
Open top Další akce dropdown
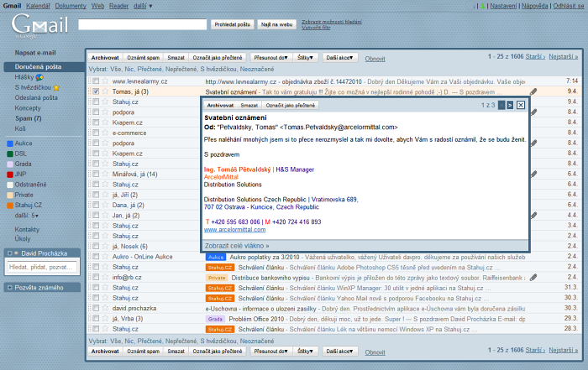339,58
